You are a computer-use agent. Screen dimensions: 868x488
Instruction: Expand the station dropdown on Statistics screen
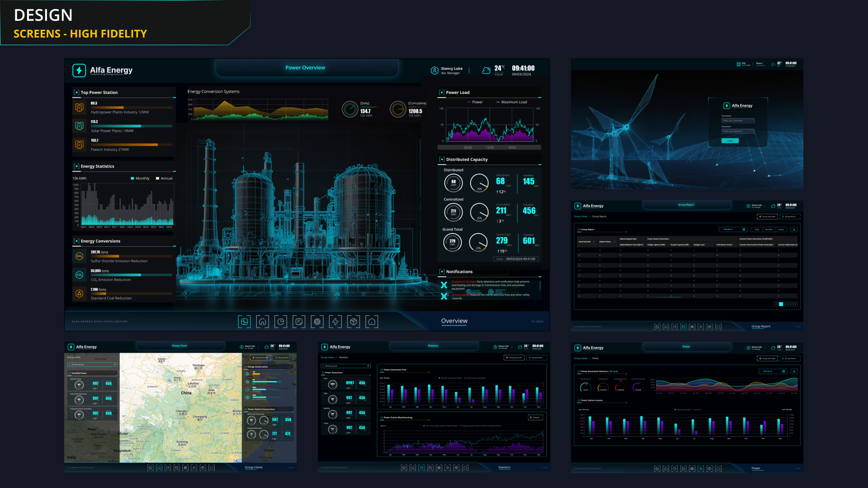coord(346,366)
